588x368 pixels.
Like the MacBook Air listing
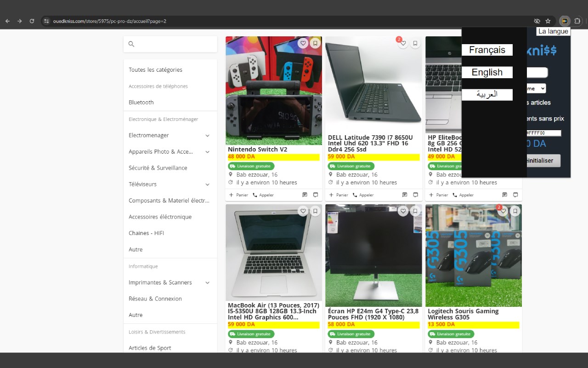[x=303, y=211]
